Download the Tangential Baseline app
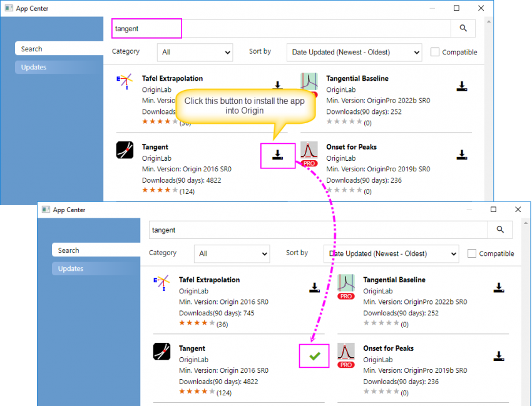The image size is (532, 406). tap(462, 87)
